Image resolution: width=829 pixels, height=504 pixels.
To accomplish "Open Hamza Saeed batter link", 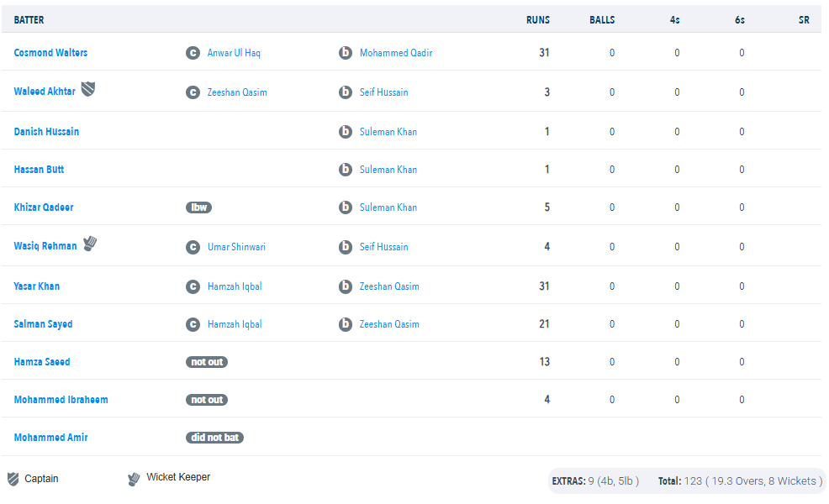I will [42, 362].
